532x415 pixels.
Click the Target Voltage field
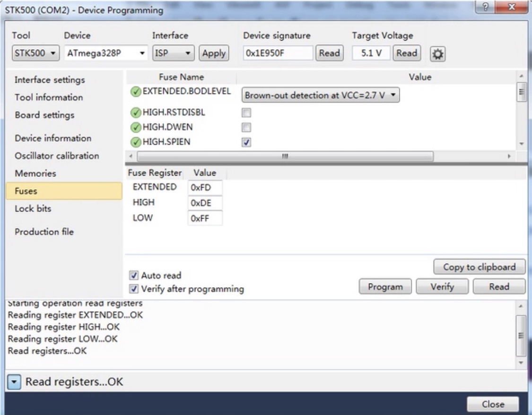point(371,53)
